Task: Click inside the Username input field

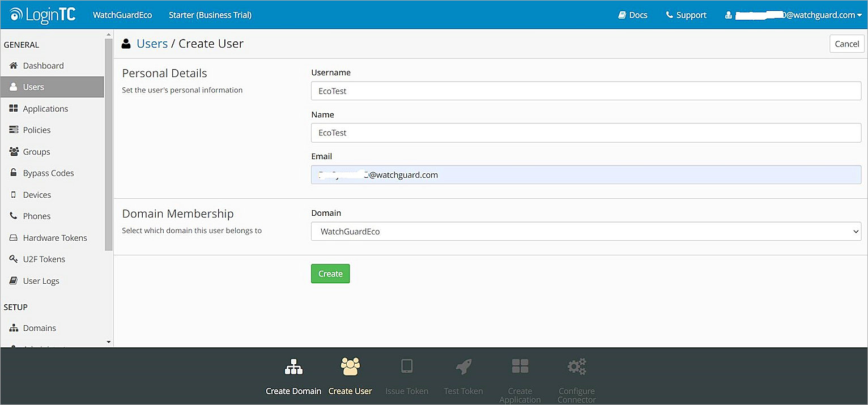Action: [585, 91]
